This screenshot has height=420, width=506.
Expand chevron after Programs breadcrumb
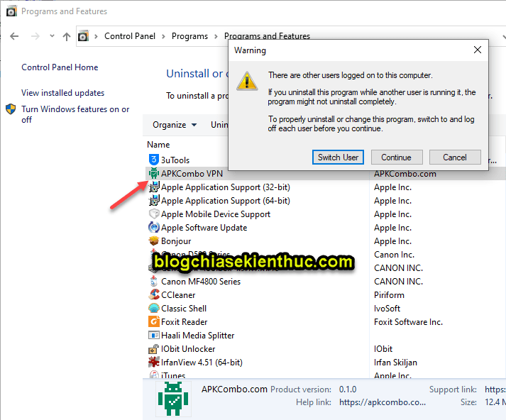(216, 36)
